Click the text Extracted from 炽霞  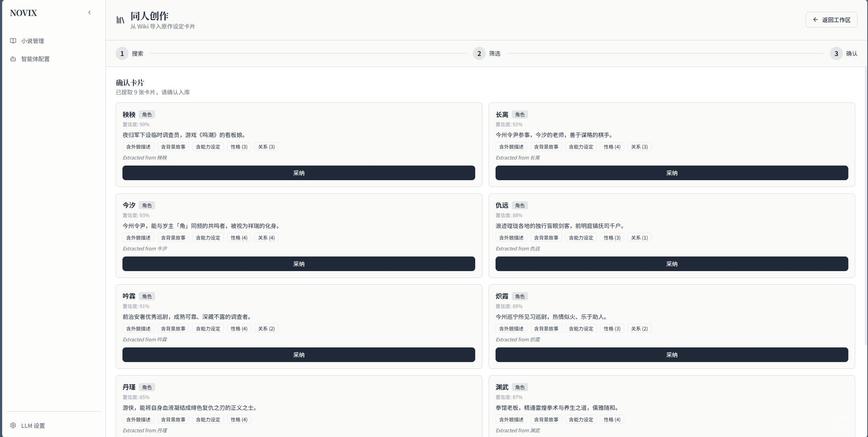pyautogui.click(x=518, y=340)
